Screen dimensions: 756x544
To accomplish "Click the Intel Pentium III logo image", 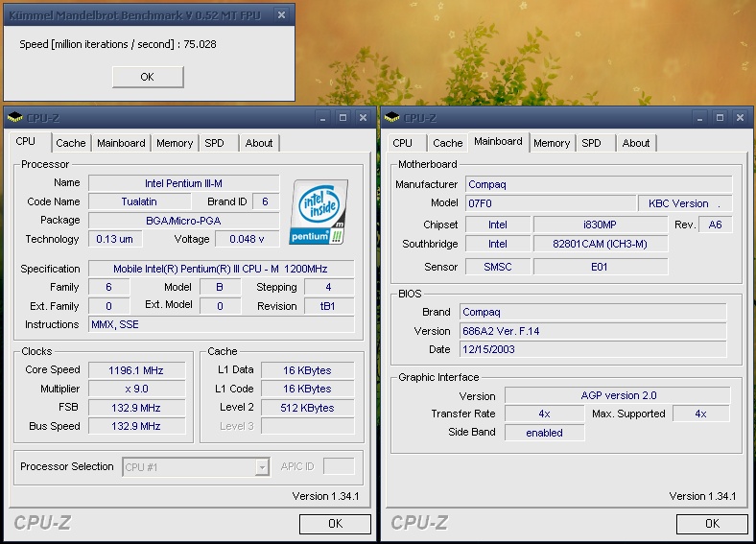I will point(319,212).
